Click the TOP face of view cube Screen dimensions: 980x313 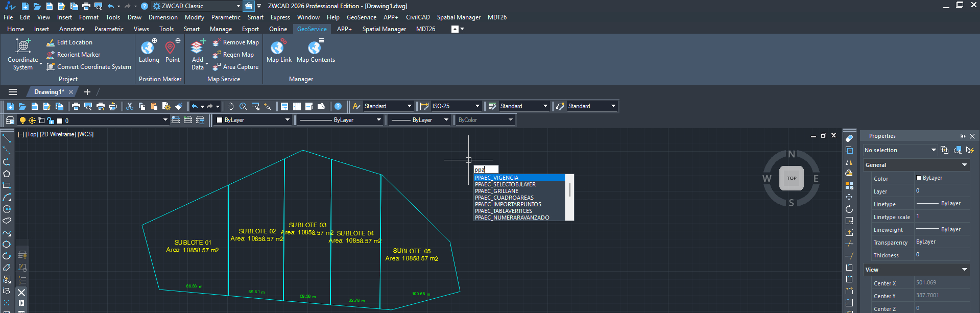pyautogui.click(x=792, y=178)
